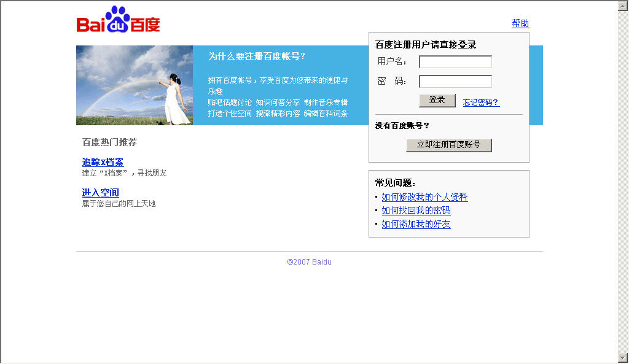Click the 制作音乐专辑 banner text
The image size is (629, 364).
(326, 103)
